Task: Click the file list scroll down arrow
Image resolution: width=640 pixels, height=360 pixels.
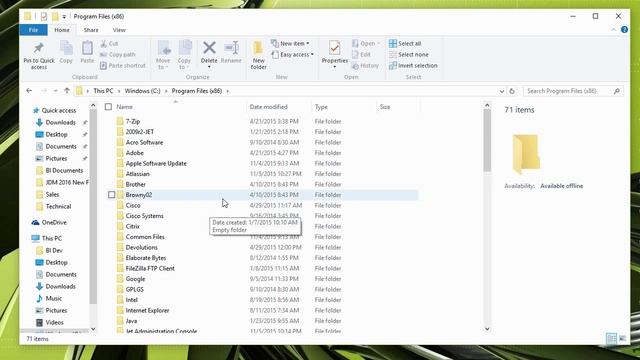Action: [x=487, y=329]
